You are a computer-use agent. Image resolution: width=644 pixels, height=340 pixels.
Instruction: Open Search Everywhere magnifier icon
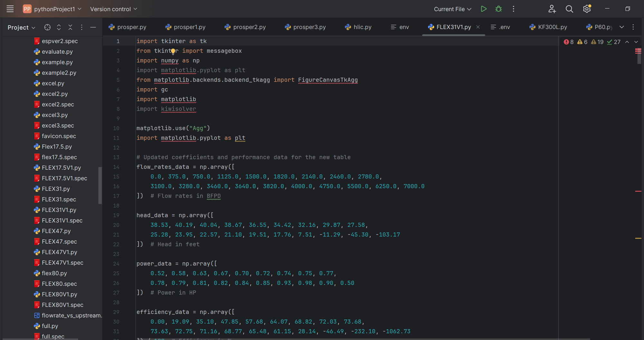pyautogui.click(x=569, y=9)
